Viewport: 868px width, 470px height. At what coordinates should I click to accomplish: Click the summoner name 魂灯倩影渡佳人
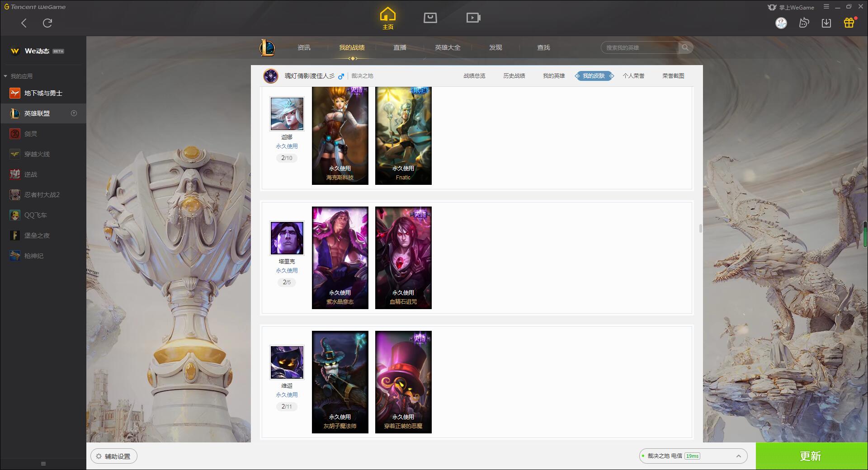[309, 76]
